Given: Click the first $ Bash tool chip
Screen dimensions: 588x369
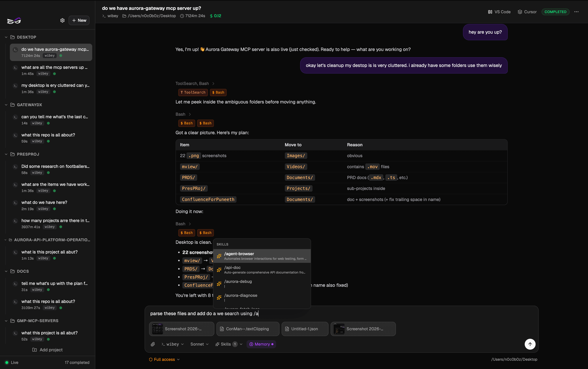Looking at the screenshot, I should (x=218, y=92).
